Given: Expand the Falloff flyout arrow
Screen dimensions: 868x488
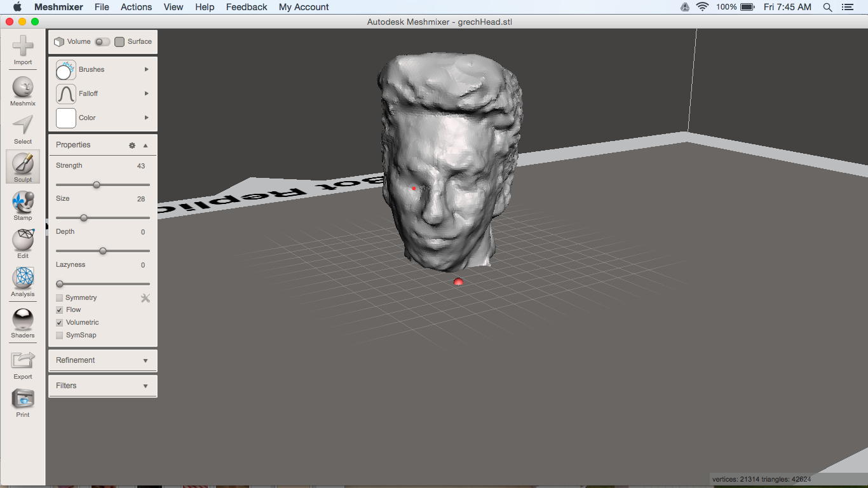Looking at the screenshot, I should click(x=147, y=94).
